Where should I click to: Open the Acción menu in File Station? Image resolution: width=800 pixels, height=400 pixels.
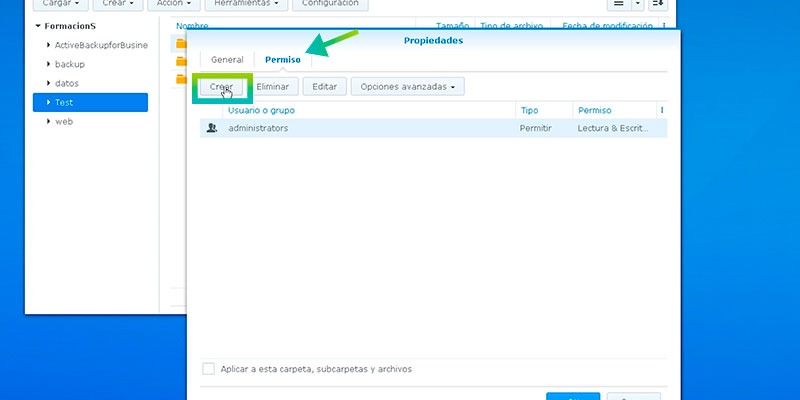click(174, 4)
